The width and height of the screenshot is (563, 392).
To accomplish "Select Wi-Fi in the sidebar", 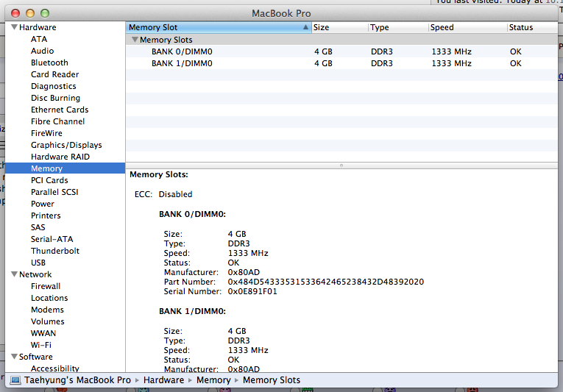I will 41,345.
